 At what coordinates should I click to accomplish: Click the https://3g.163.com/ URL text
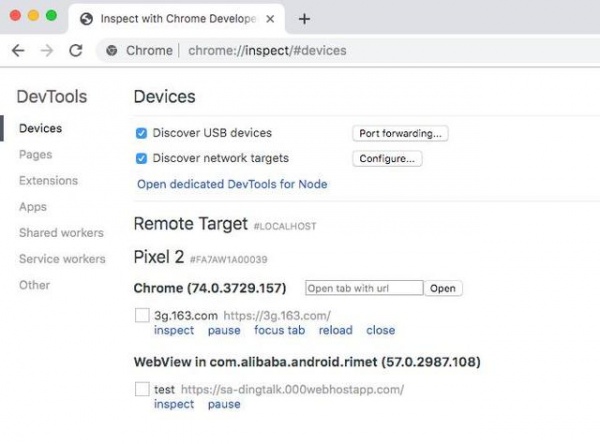pyautogui.click(x=277, y=316)
